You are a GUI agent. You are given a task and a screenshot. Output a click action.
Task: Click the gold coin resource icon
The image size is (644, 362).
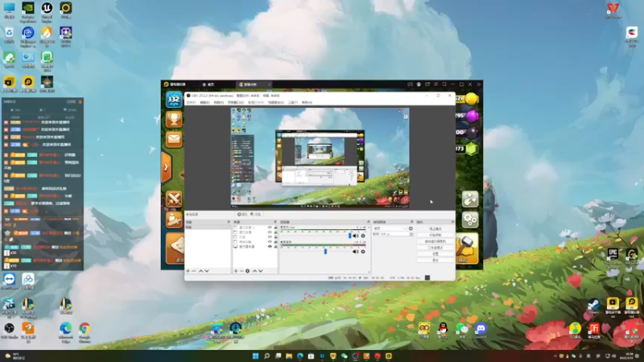click(472, 99)
